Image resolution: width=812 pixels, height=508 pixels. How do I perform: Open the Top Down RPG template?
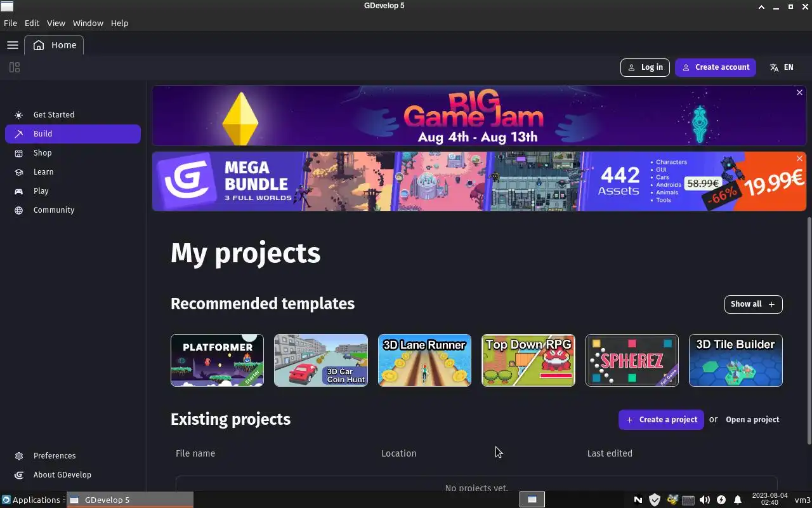click(528, 360)
